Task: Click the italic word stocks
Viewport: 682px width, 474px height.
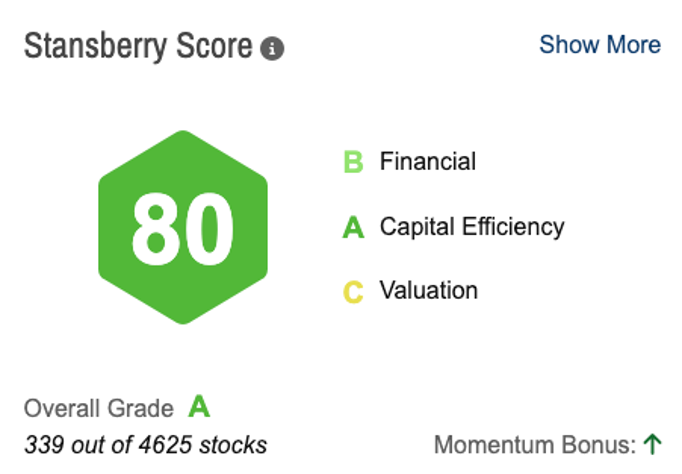Action: (235, 444)
